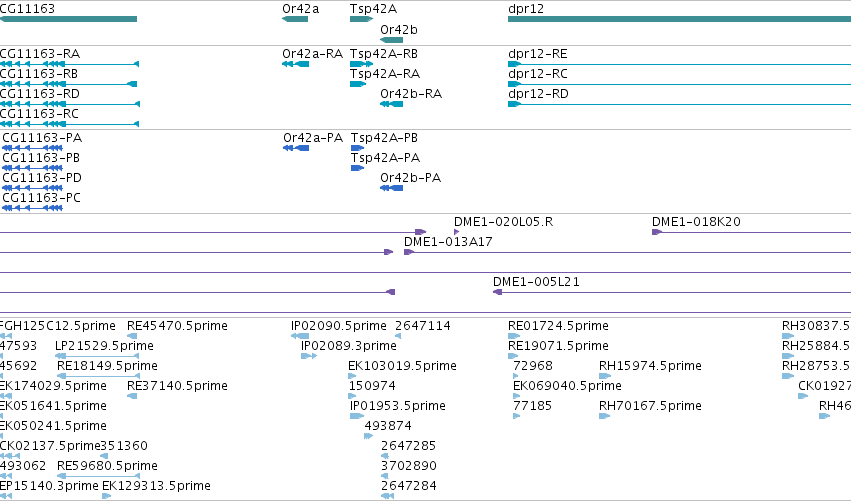This screenshot has height=501, width=851.
Task: Select the LP21529.5prime EST feature
Action: click(x=97, y=356)
